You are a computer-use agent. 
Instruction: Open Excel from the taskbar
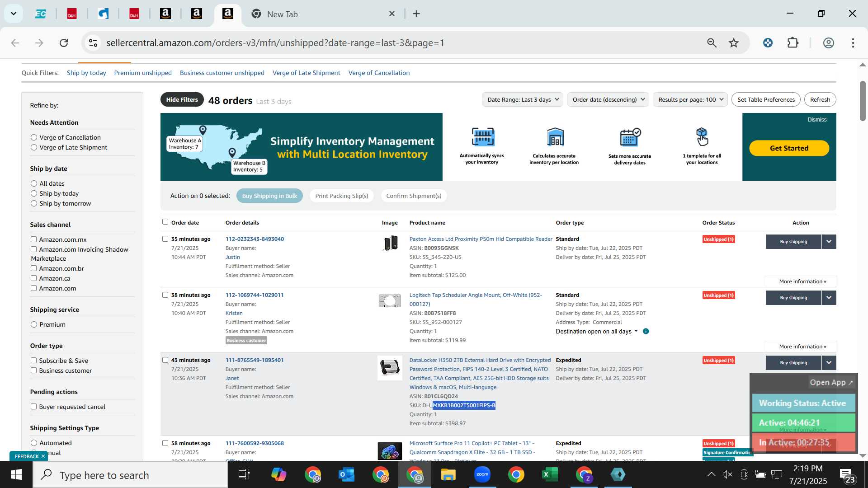pyautogui.click(x=550, y=475)
